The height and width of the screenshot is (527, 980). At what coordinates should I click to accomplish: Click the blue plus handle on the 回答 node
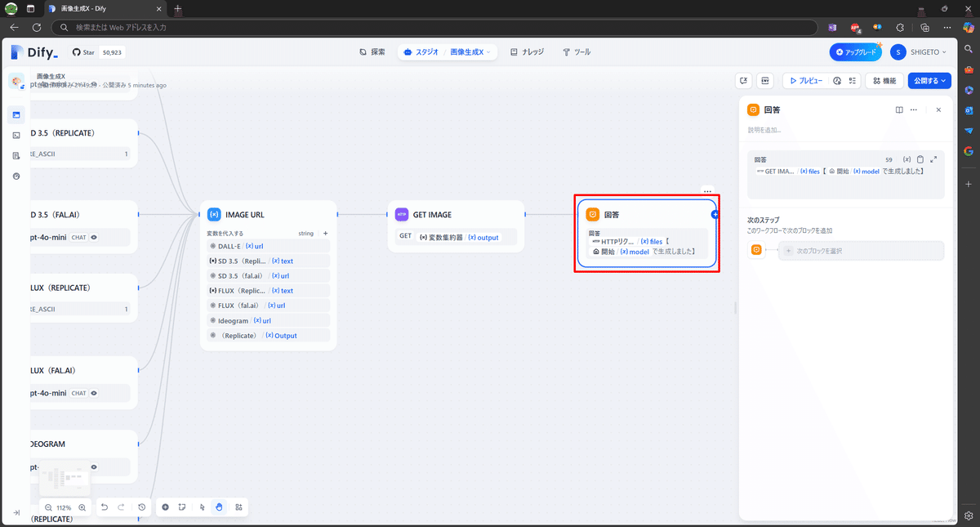715,214
